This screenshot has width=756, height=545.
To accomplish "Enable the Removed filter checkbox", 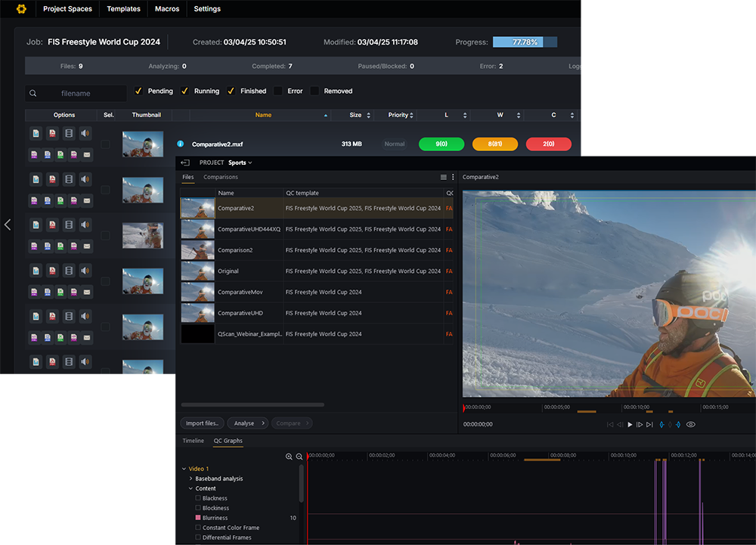I will tap(318, 90).
